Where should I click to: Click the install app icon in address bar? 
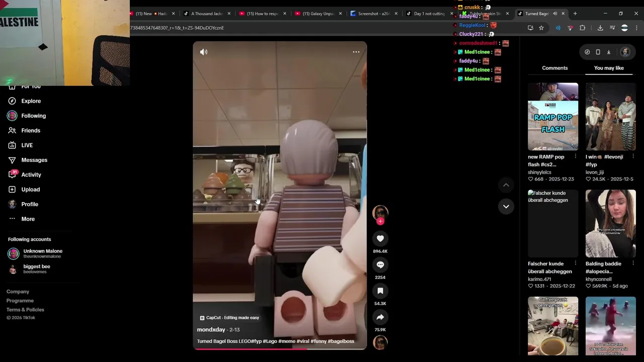click(530, 28)
